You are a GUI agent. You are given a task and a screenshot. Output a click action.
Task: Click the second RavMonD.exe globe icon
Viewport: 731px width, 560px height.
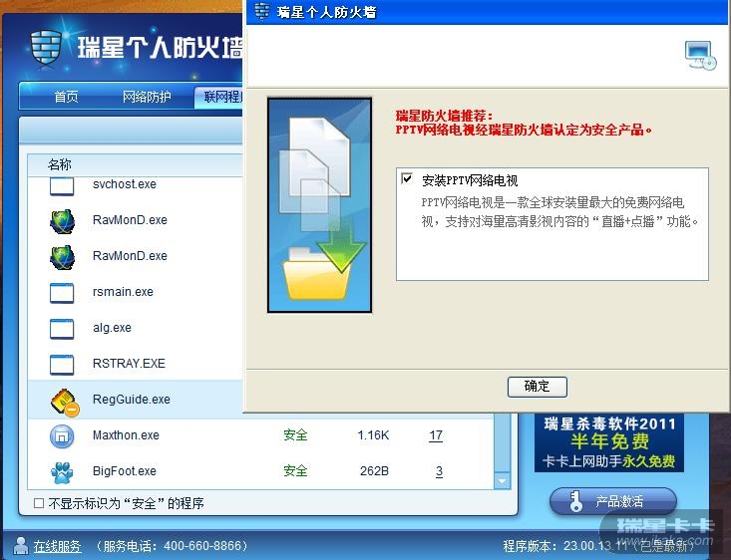(x=62, y=257)
